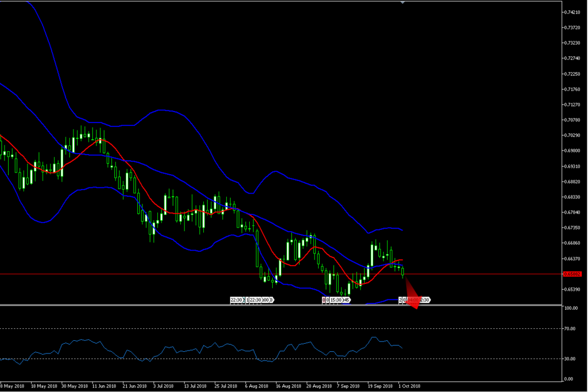
Task: Select the current price label 0.65882
Action: 572,274
